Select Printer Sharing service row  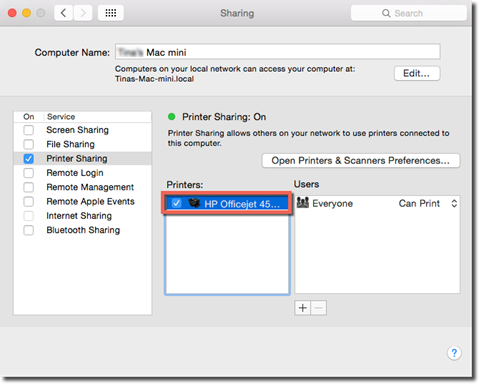[83, 158]
